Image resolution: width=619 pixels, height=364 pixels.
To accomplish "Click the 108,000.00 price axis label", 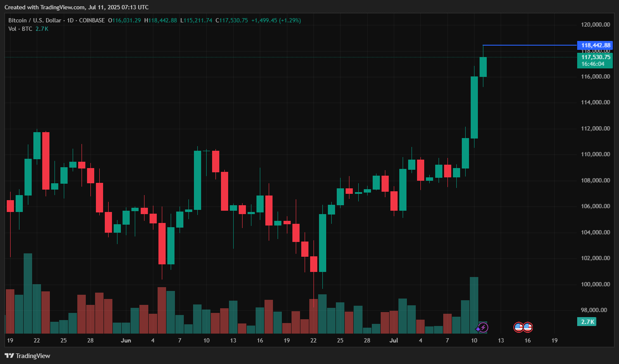I will point(595,180).
